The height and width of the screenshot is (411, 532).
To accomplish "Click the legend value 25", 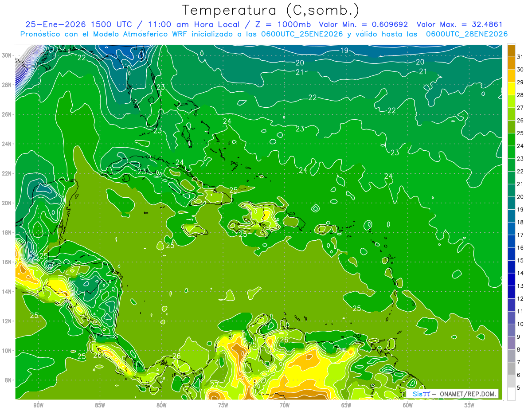I will coord(520,133).
